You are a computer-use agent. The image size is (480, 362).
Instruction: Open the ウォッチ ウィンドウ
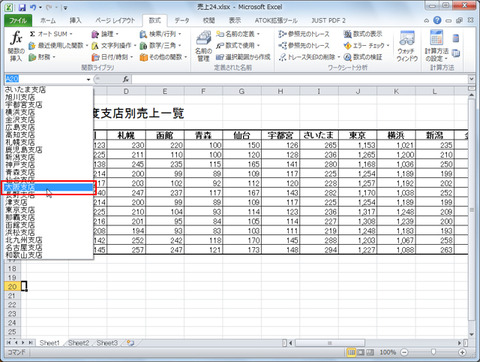(407, 46)
